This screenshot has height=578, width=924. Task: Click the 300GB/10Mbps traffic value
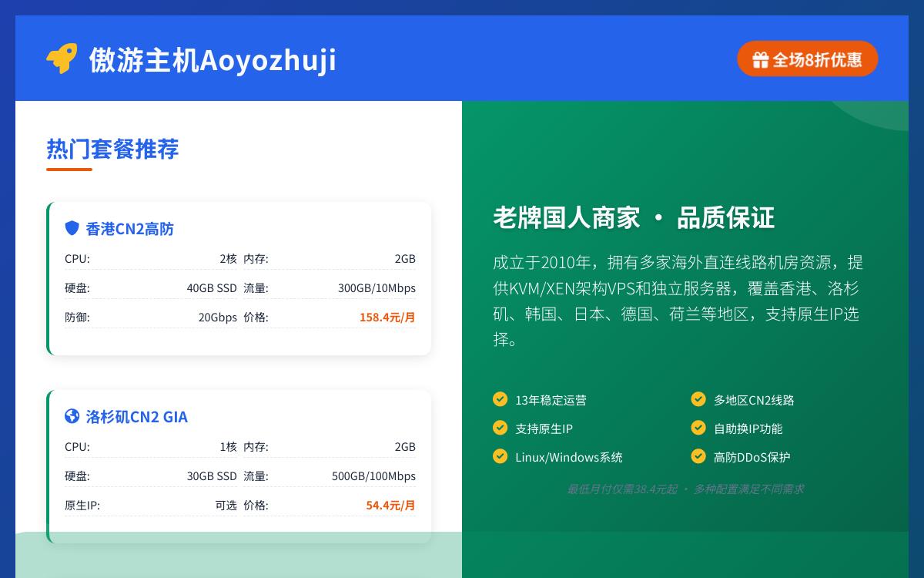pyautogui.click(x=377, y=288)
